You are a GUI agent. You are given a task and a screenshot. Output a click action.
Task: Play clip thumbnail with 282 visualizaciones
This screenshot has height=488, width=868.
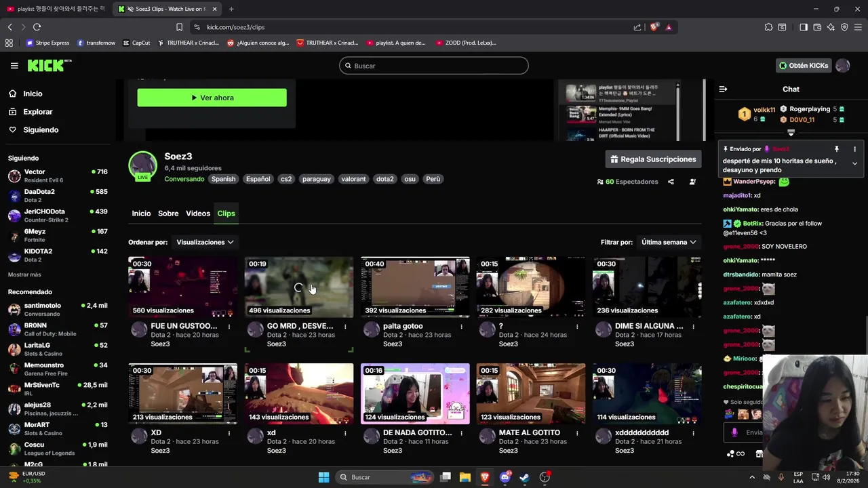pos(531,287)
